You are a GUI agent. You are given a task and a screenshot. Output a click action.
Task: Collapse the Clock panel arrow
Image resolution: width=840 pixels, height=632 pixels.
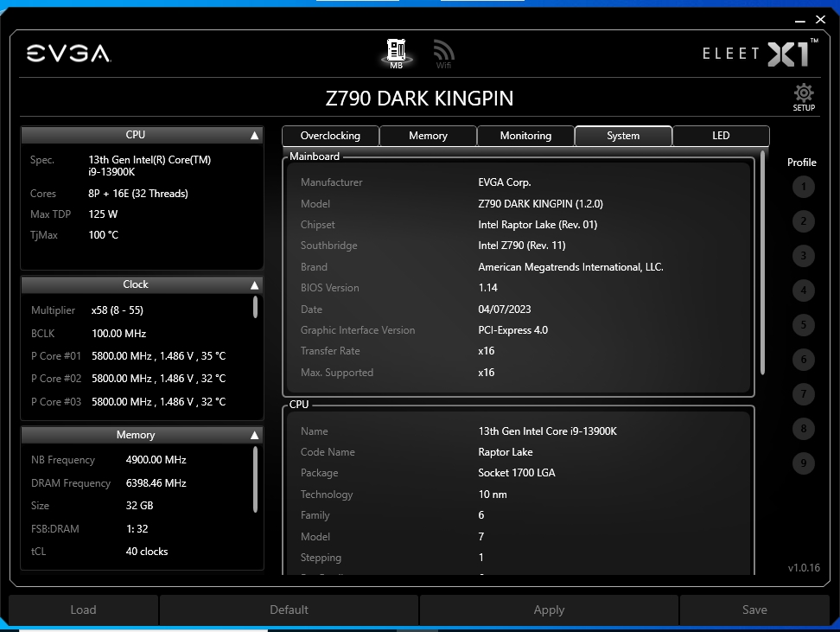[254, 285]
